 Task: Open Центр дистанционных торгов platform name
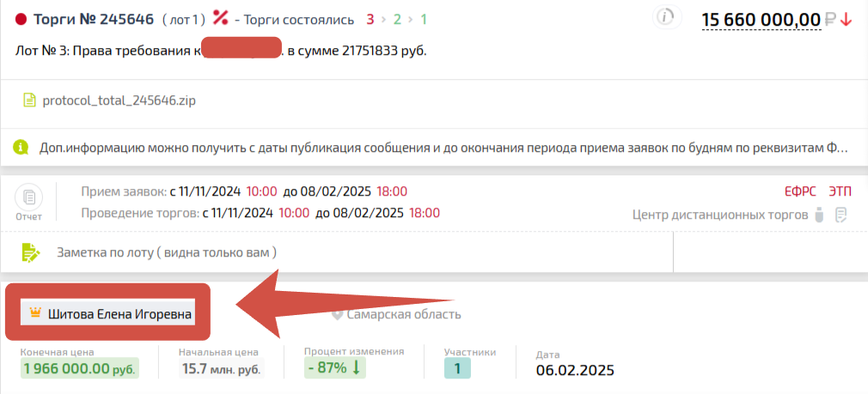pyautogui.click(x=720, y=215)
